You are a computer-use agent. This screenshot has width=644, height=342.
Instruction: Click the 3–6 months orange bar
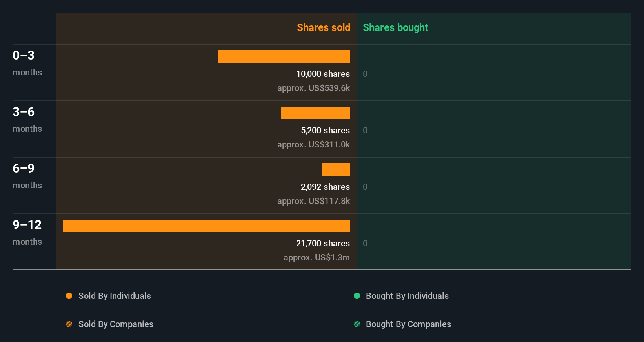tap(316, 113)
